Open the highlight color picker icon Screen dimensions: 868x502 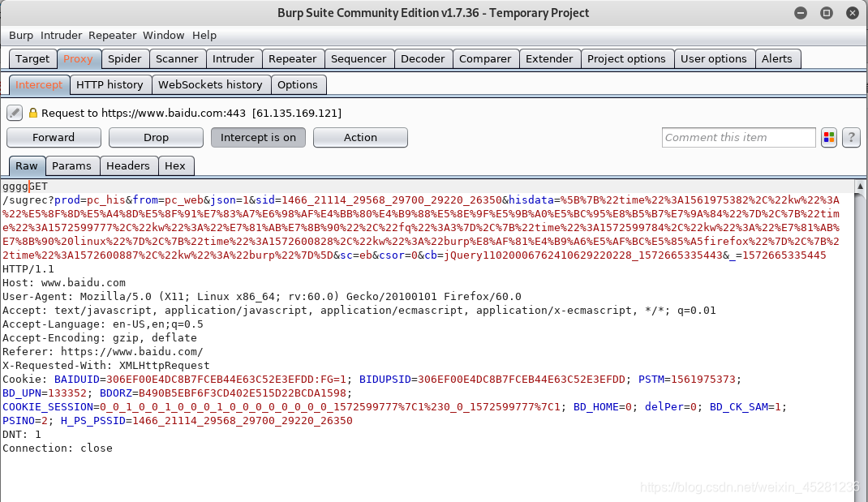829,137
